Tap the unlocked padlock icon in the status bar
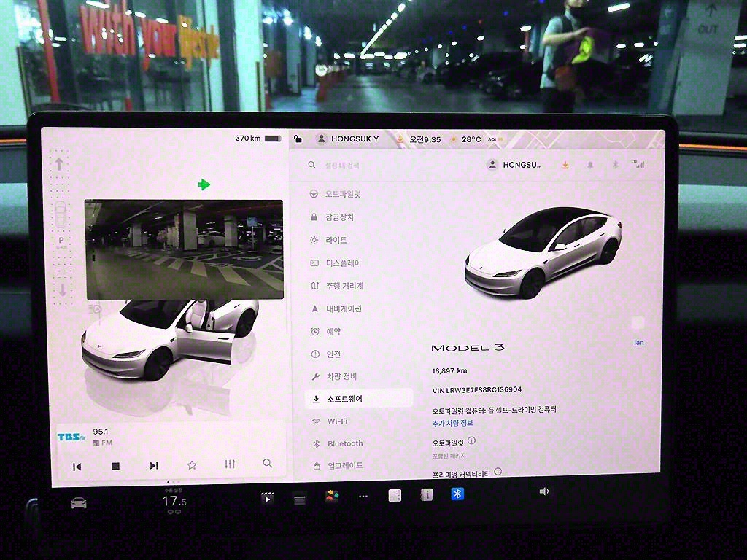Viewport: 747px width, 560px height. click(x=298, y=139)
